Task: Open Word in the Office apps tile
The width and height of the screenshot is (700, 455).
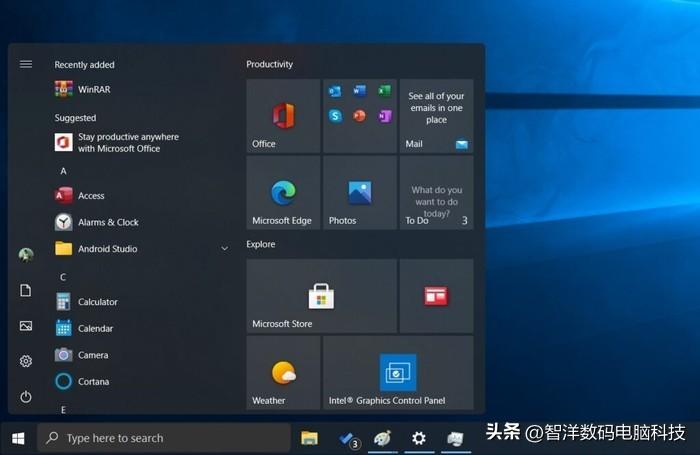Action: pos(359,91)
